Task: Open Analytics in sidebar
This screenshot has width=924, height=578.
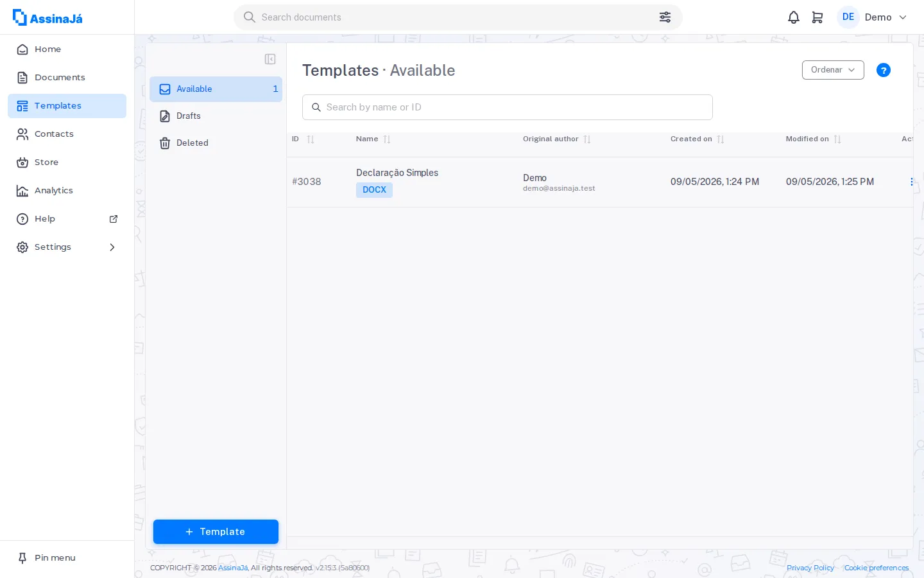Action: click(x=67, y=191)
